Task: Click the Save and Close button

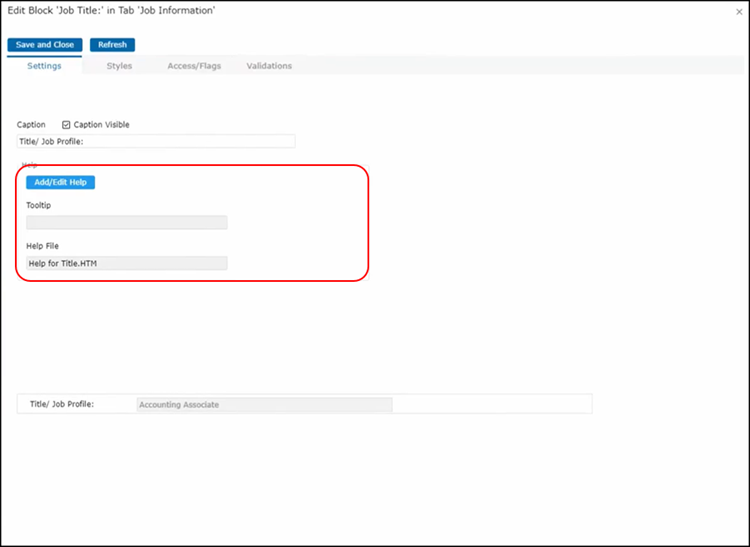Action: (45, 45)
